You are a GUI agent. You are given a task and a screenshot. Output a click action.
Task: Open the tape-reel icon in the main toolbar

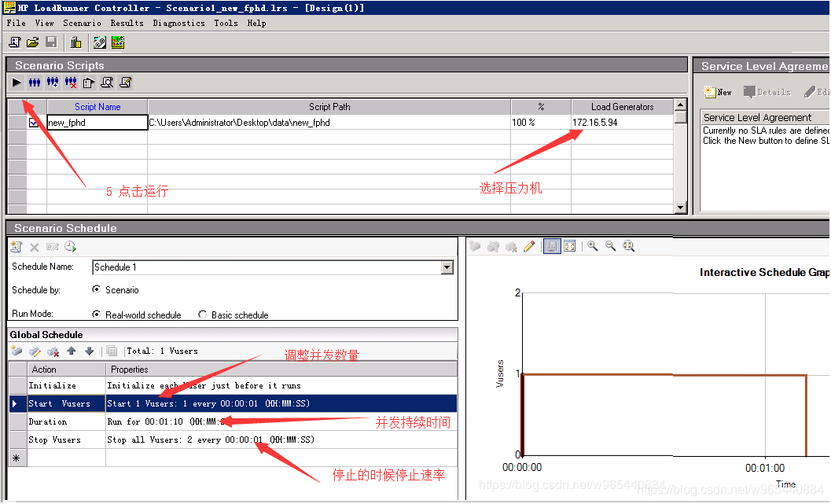click(x=100, y=42)
